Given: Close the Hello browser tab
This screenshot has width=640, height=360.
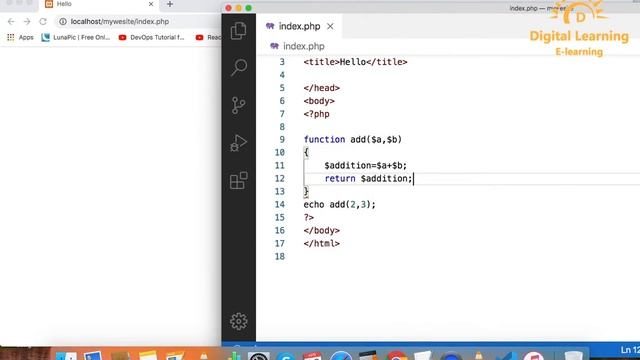Looking at the screenshot, I should coord(151,4).
